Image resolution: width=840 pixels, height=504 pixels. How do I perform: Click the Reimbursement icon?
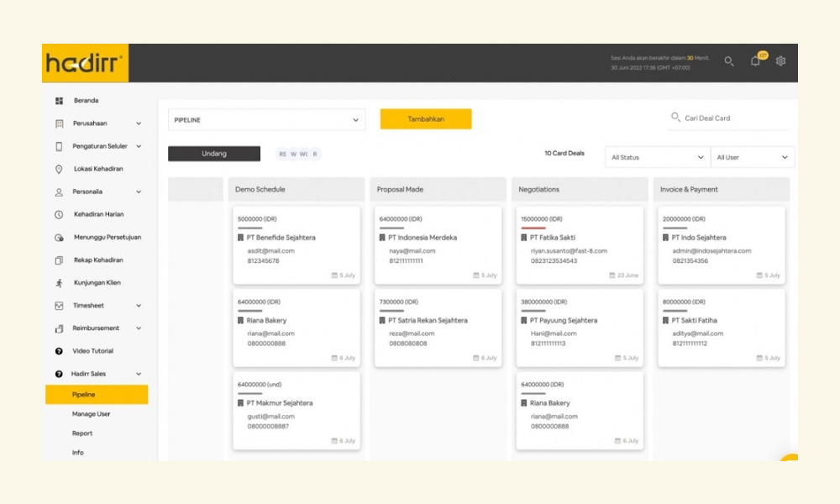[x=59, y=328]
